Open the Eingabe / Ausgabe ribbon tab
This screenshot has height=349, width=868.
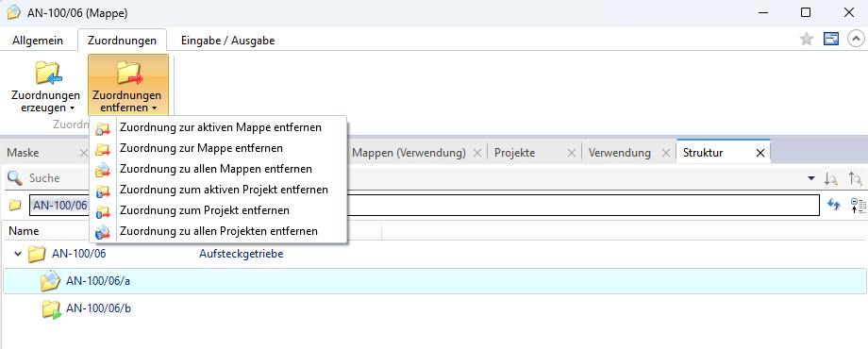point(227,41)
